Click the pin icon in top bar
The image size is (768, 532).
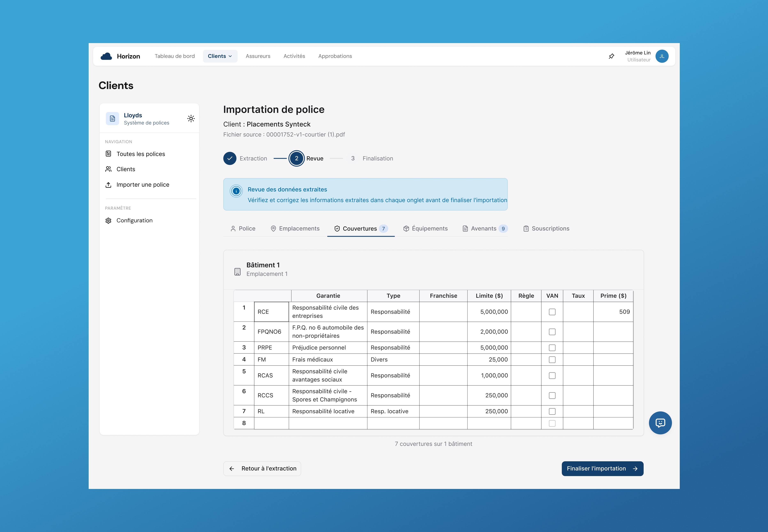pyautogui.click(x=611, y=56)
